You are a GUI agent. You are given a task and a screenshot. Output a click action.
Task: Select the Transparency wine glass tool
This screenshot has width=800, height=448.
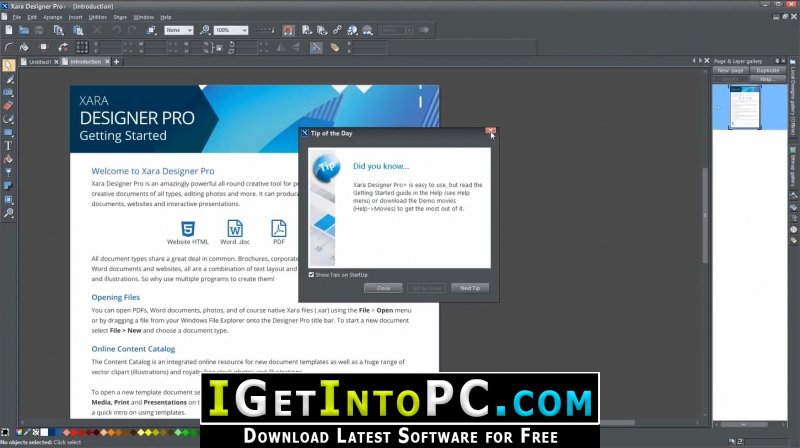coord(8,172)
